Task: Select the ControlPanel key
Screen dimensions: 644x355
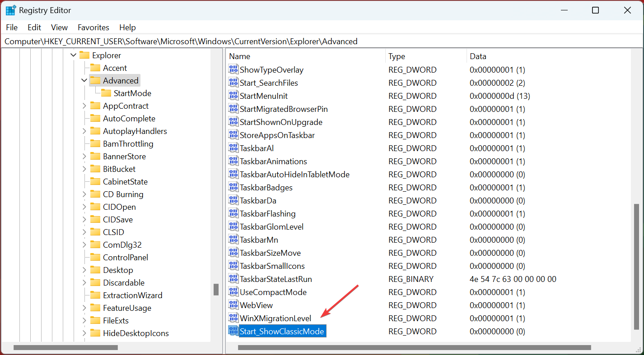Action: [x=126, y=257]
